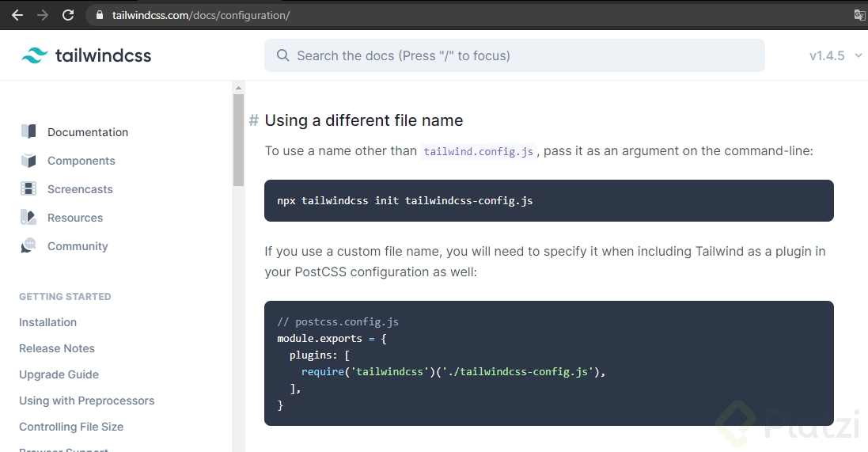Screen dimensions: 868x452
Task: Click the browser forward arrow
Action: coord(42,15)
